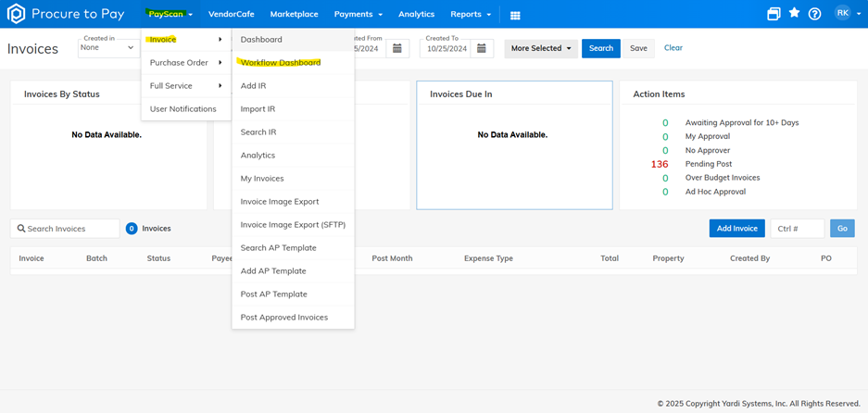The width and height of the screenshot is (868, 413).
Task: Open the PayScan menu
Action: tap(170, 15)
